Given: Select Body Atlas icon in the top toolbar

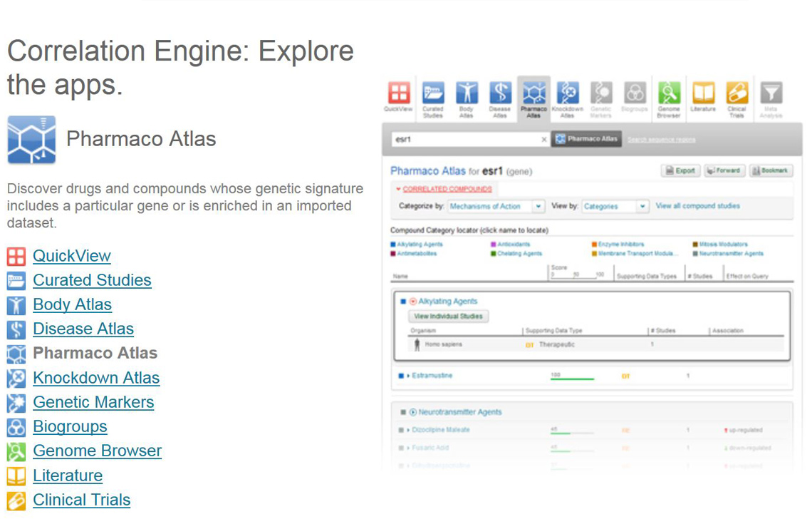Looking at the screenshot, I should coord(467,93).
